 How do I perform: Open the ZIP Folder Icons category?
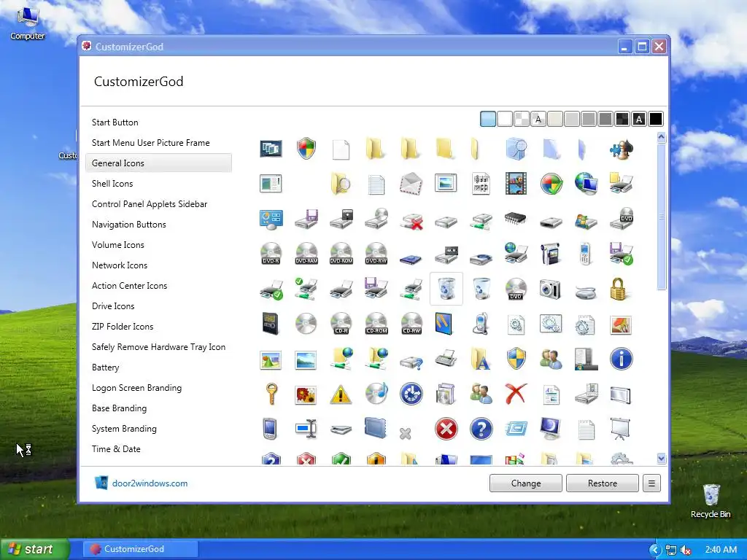coord(158,327)
